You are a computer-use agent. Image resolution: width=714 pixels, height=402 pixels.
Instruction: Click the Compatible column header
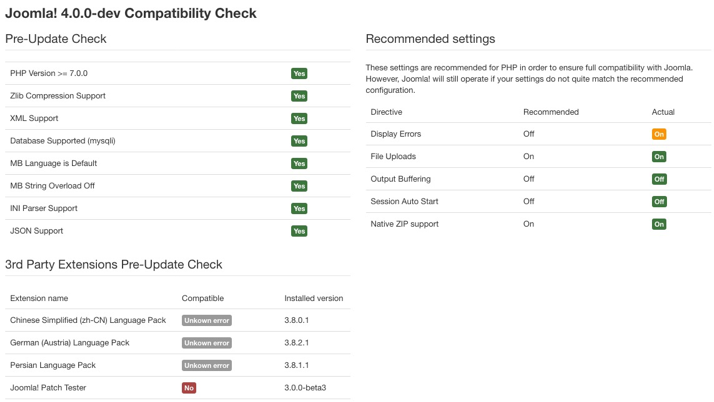[x=203, y=298]
